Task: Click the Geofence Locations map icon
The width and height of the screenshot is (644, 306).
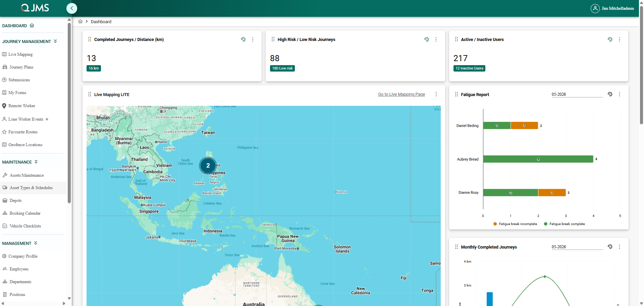Action: click(x=4, y=145)
